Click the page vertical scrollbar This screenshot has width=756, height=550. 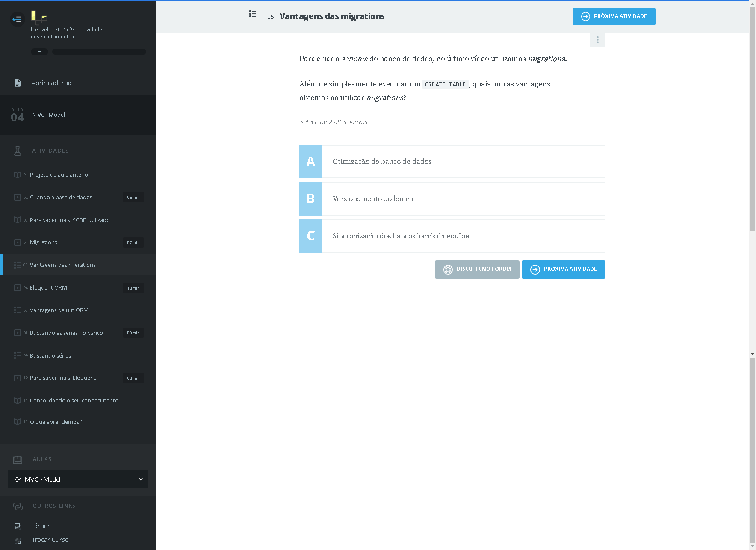click(x=752, y=120)
